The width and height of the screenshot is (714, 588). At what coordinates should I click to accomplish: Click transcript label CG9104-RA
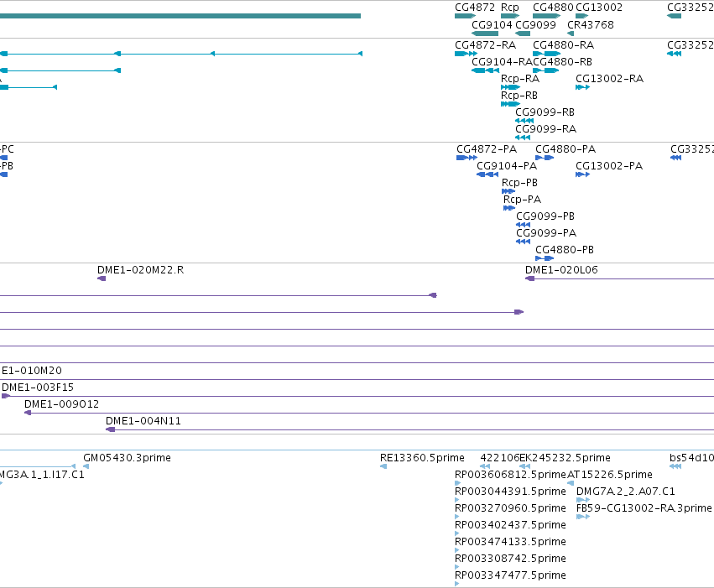(502, 62)
